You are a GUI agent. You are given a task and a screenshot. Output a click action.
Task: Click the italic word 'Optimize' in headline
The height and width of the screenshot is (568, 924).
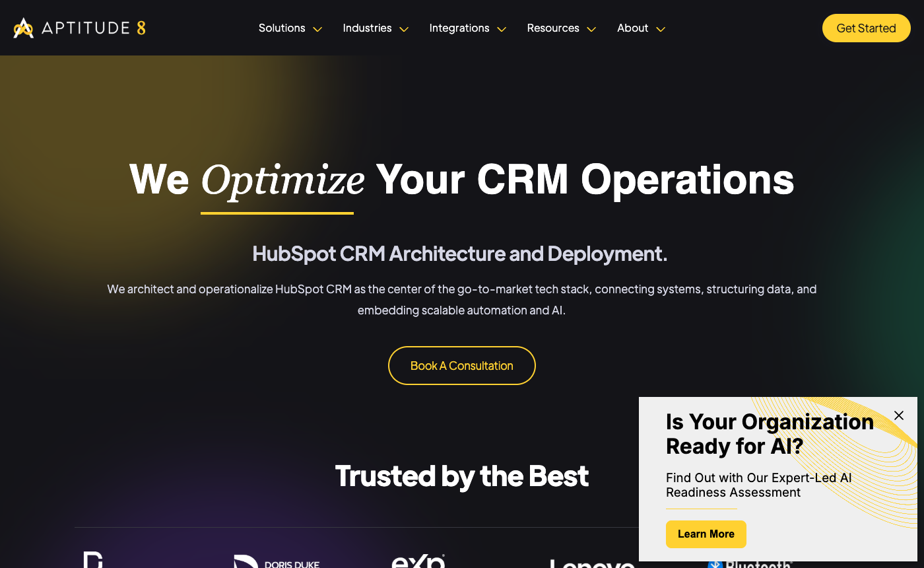pos(282,180)
